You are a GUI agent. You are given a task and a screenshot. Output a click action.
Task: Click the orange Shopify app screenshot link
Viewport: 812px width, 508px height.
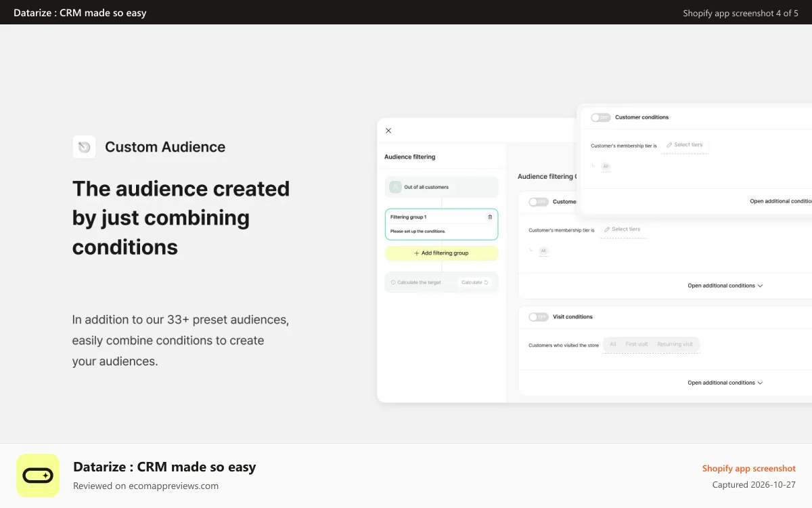[x=749, y=469]
